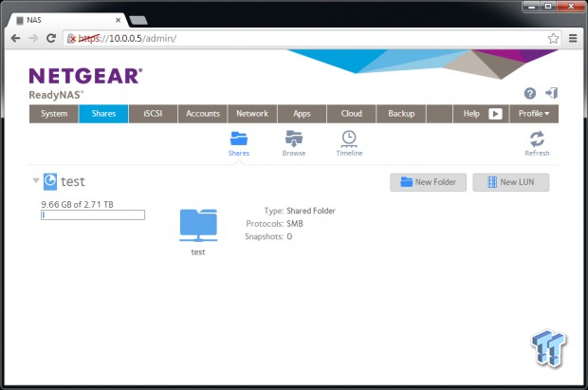Click the Help video play icon
Viewport: 588px width, 390px height.
tap(495, 114)
